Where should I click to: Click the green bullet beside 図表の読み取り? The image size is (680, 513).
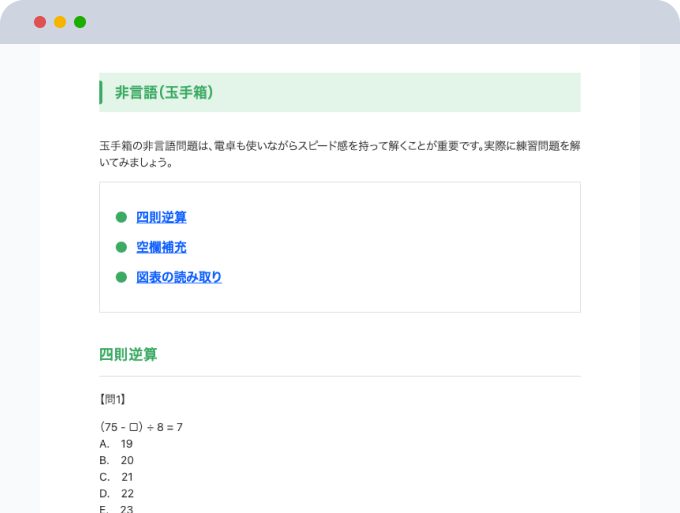121,277
